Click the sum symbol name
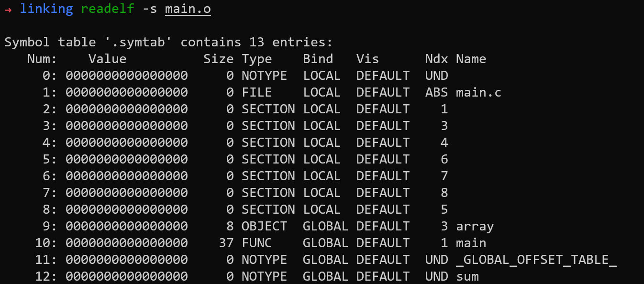This screenshot has width=644, height=284. point(467,276)
